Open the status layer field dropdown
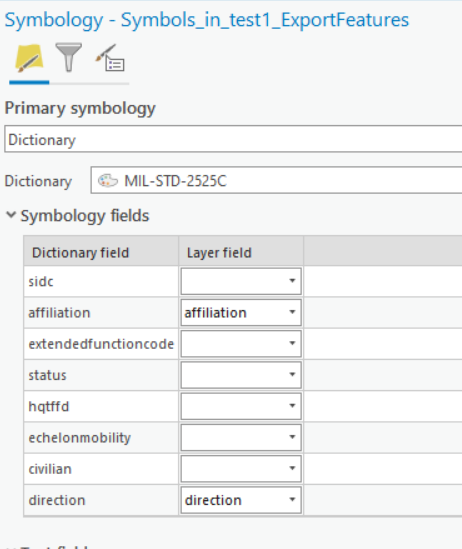462x549 pixels. click(x=241, y=375)
